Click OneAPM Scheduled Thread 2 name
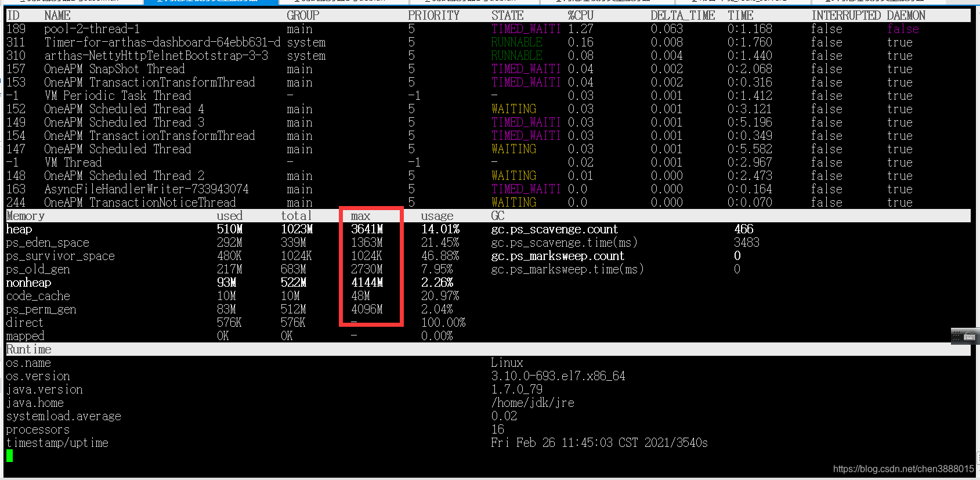This screenshot has width=980, height=480. [x=124, y=176]
